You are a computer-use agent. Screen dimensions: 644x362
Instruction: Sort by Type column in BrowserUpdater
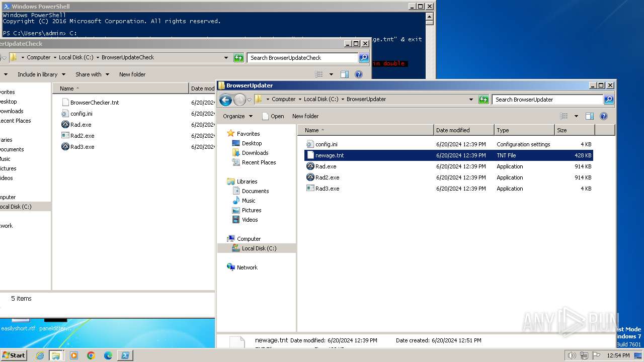pos(524,130)
